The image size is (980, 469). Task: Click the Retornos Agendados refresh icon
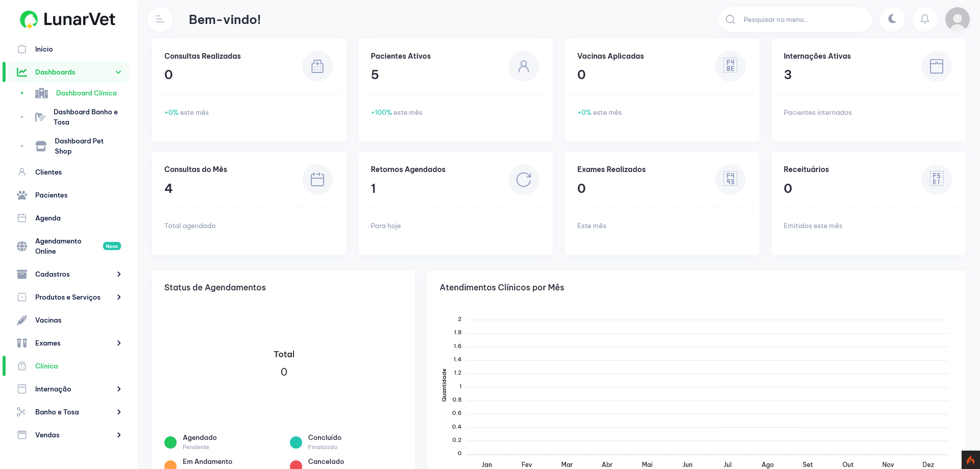[x=524, y=180]
